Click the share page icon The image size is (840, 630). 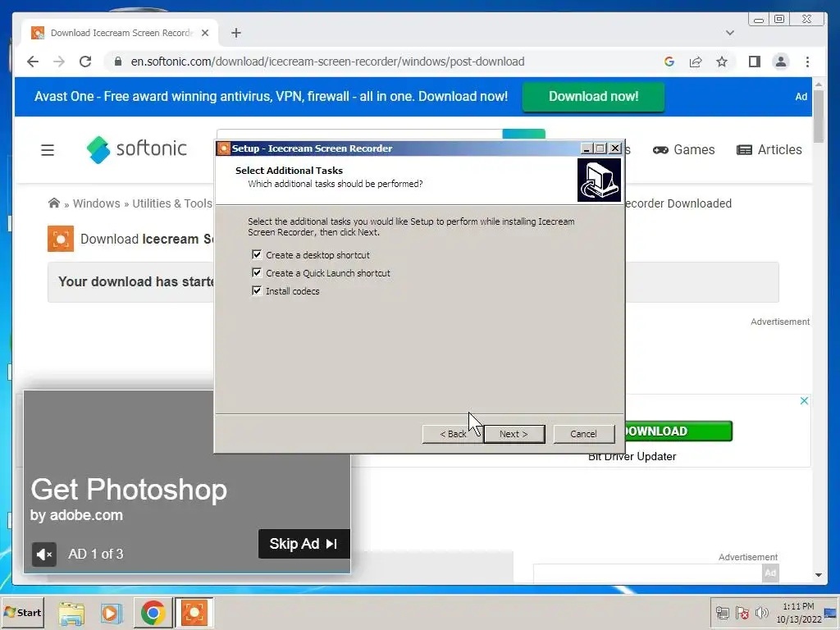coord(696,62)
